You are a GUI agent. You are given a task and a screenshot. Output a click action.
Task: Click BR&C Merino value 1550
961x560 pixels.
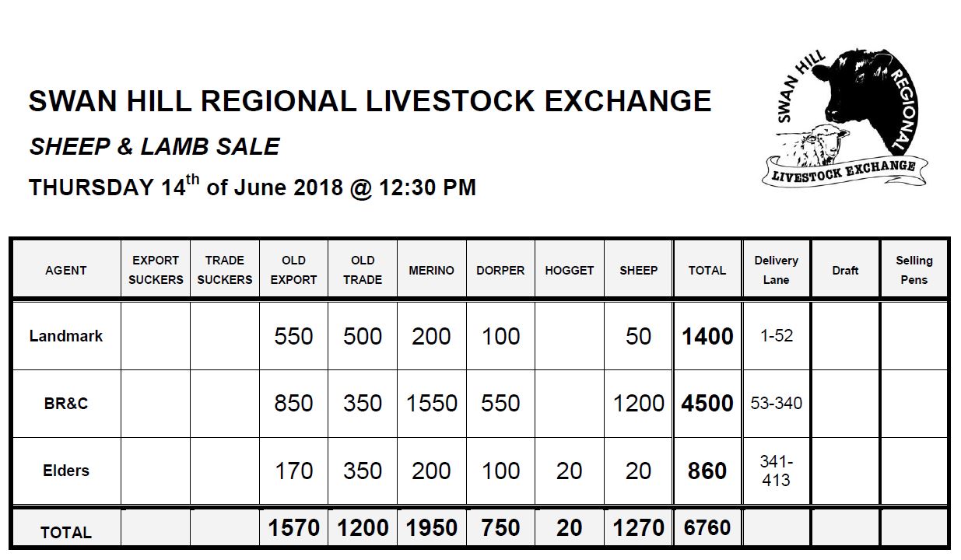[x=431, y=404]
